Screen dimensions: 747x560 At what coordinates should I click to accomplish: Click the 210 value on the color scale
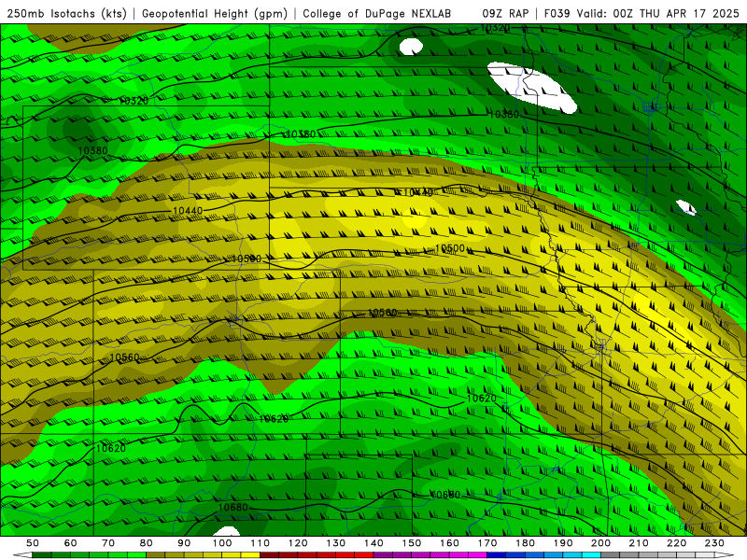pyautogui.click(x=639, y=543)
